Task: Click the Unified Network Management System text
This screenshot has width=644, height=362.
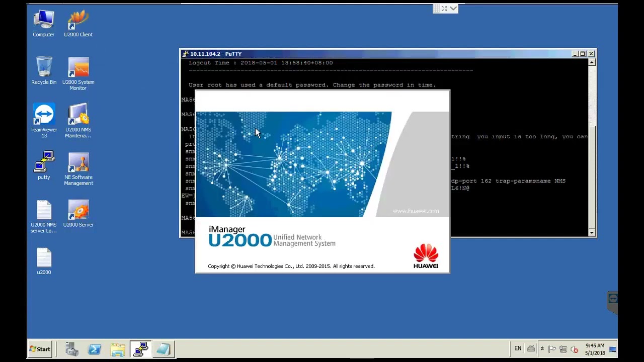Action: (304, 240)
